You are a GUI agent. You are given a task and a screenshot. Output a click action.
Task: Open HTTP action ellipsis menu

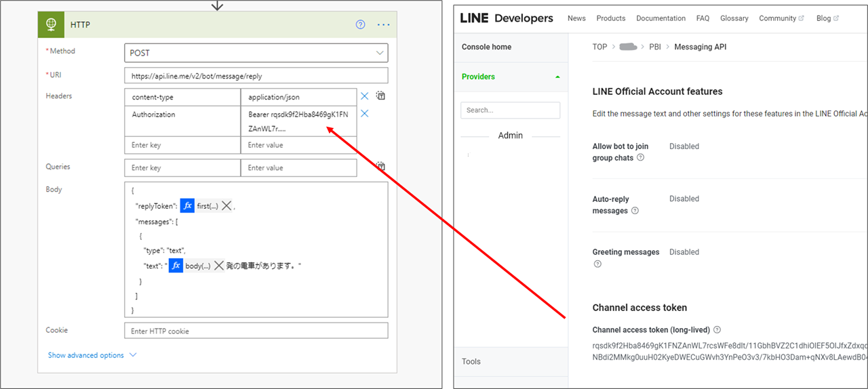click(383, 24)
